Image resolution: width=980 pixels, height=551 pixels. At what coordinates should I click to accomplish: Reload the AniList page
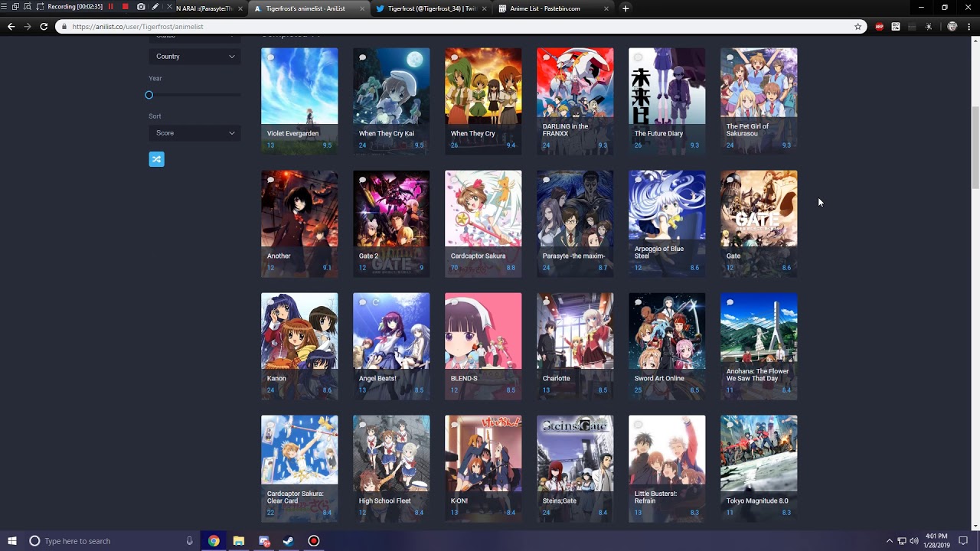[x=44, y=26]
